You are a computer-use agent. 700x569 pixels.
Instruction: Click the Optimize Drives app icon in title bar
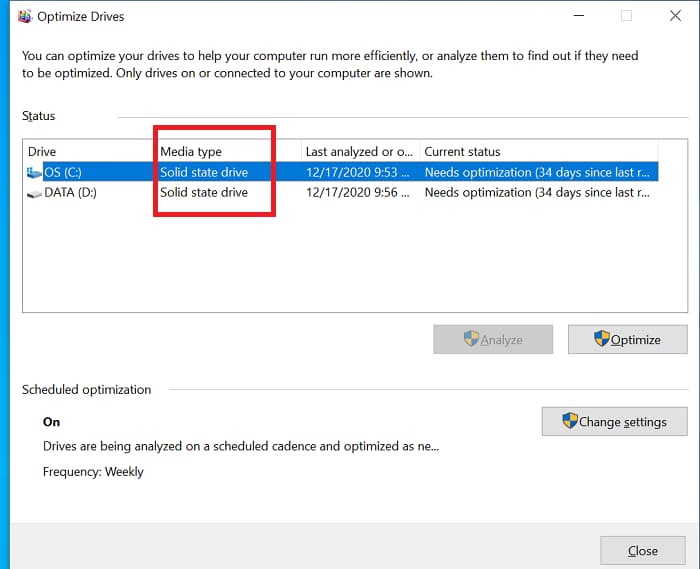[25, 16]
